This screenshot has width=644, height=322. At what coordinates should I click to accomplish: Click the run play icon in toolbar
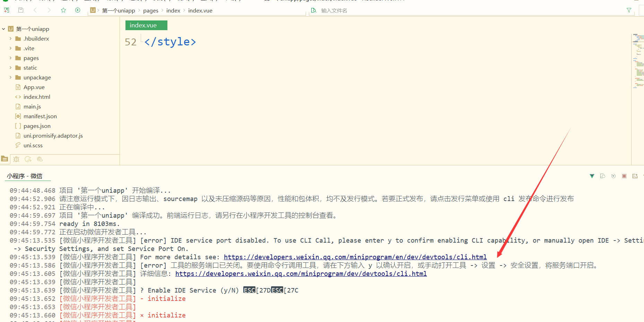click(78, 10)
